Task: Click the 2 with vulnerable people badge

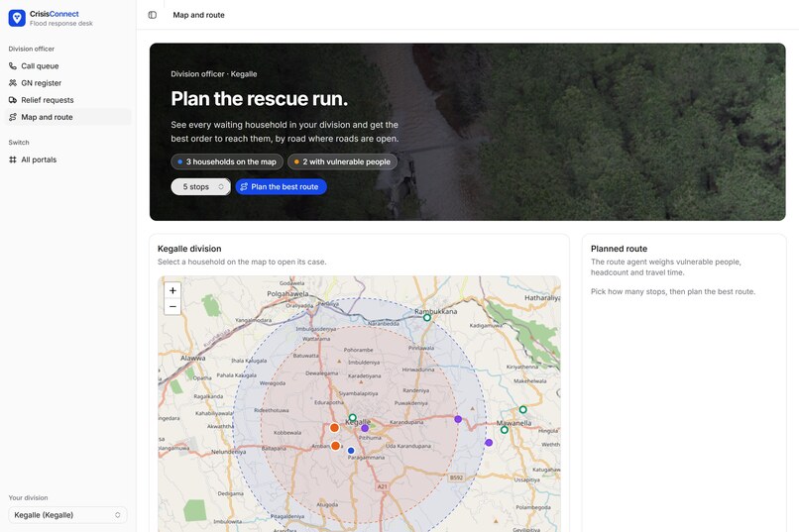Action: click(342, 161)
